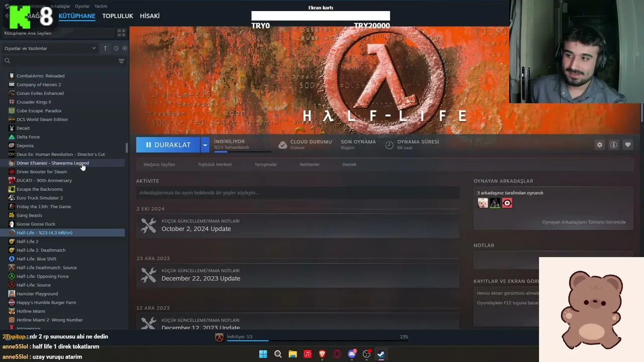Toggle the recent activity clock filter
644x362 pixels.
pyautogui.click(x=116, y=48)
